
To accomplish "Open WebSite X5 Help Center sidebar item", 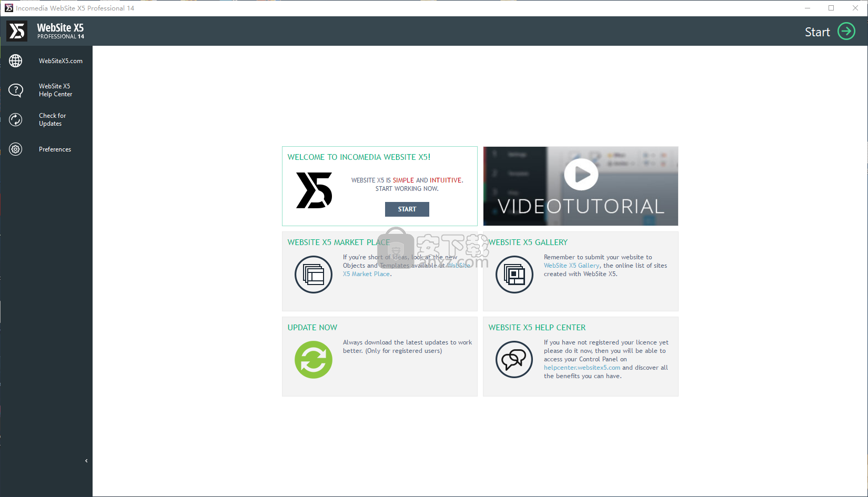I will pyautogui.click(x=46, y=90).
